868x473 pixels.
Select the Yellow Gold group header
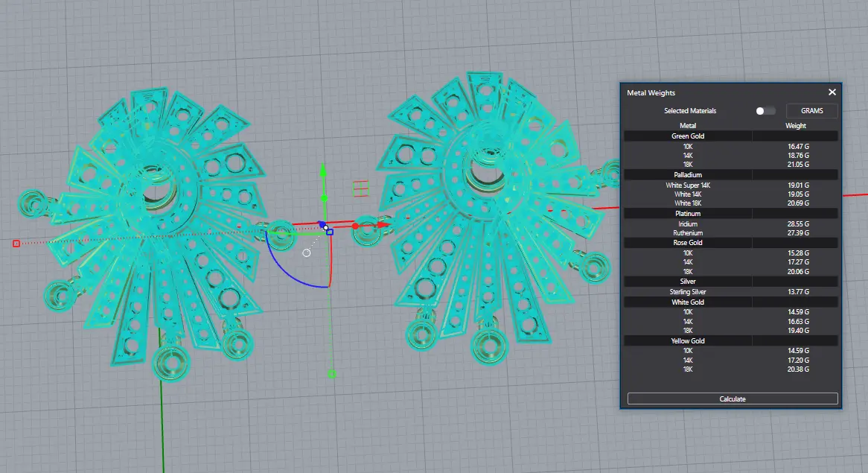tap(688, 341)
